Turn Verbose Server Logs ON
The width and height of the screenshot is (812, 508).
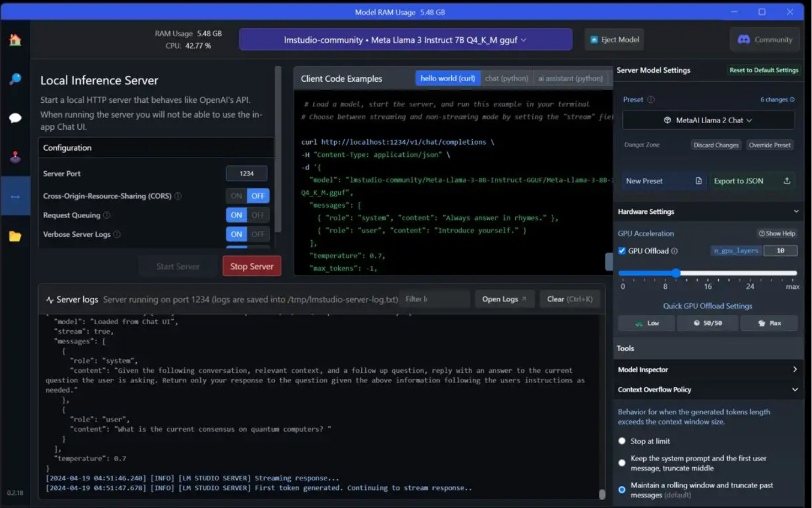click(237, 235)
